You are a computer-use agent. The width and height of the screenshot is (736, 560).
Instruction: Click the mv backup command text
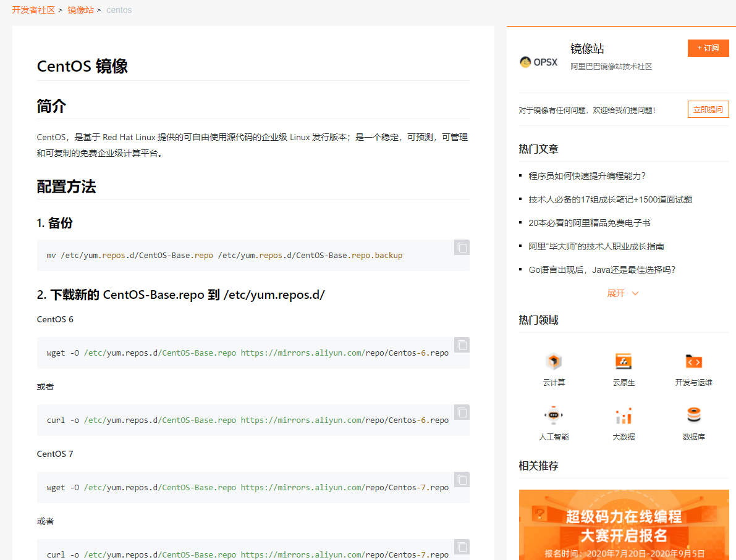pos(224,256)
